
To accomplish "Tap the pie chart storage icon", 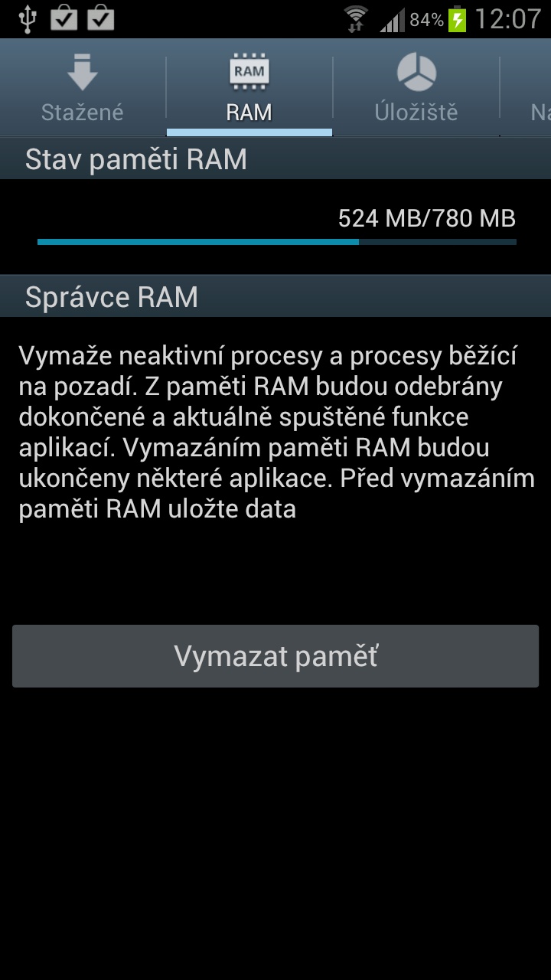I will (x=416, y=73).
